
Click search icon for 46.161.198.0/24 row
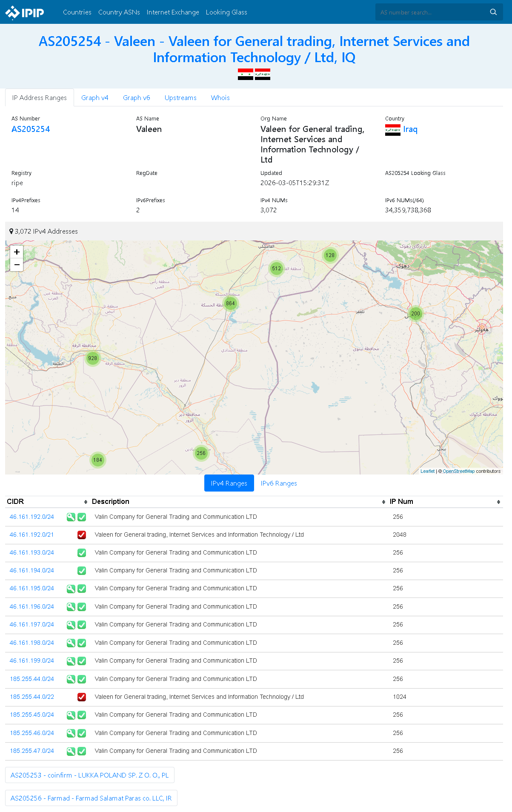71,643
